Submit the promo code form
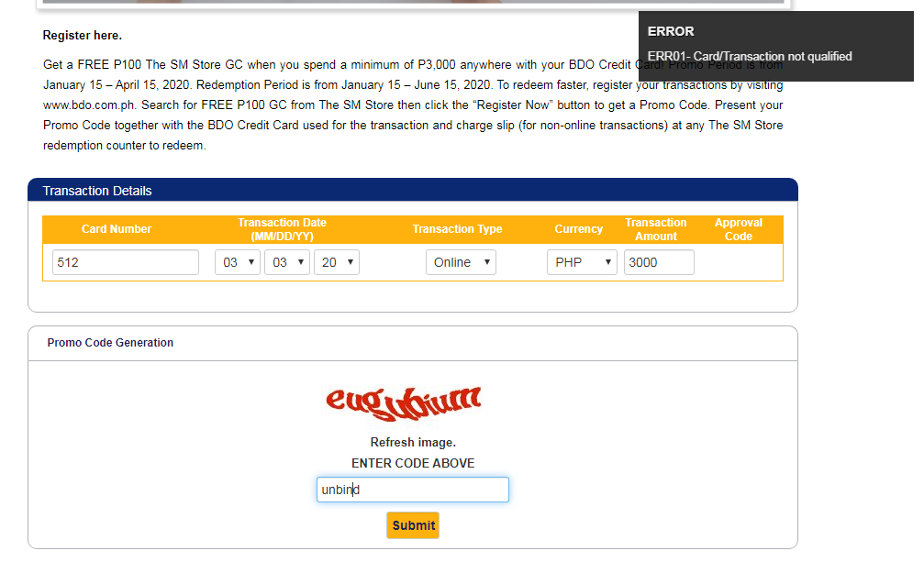The width and height of the screenshot is (924, 562). click(x=413, y=525)
